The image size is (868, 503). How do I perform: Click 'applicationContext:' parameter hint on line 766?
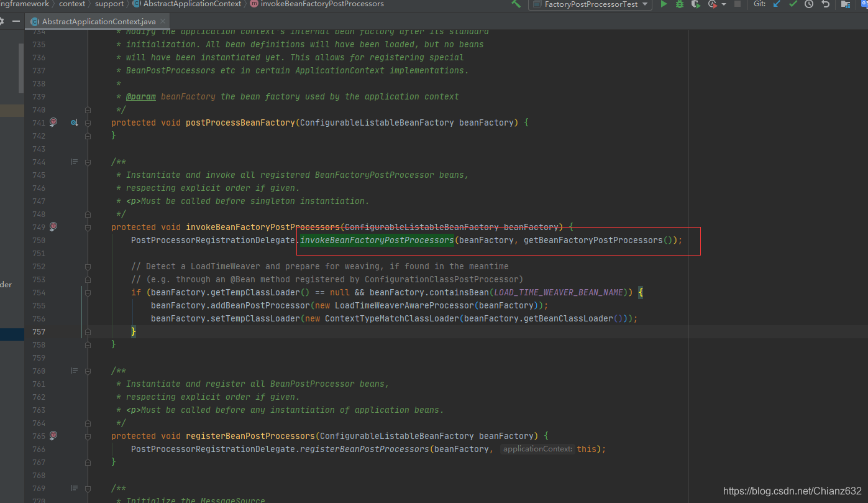537,449
